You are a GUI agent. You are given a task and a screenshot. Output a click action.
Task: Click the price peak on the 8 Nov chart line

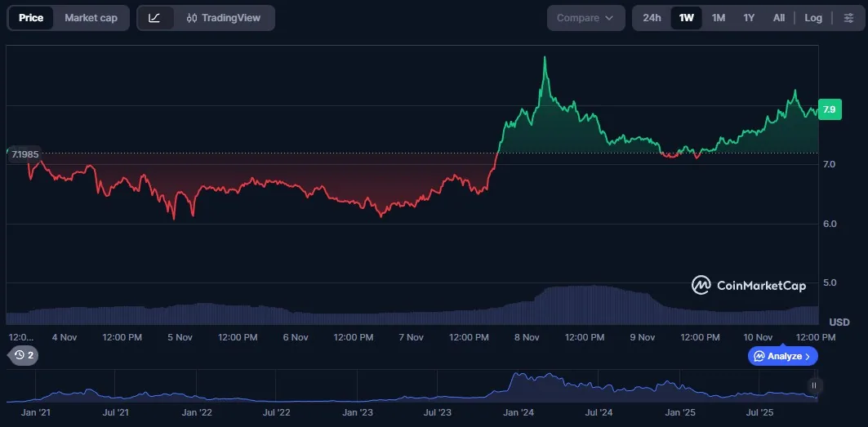tap(545, 57)
